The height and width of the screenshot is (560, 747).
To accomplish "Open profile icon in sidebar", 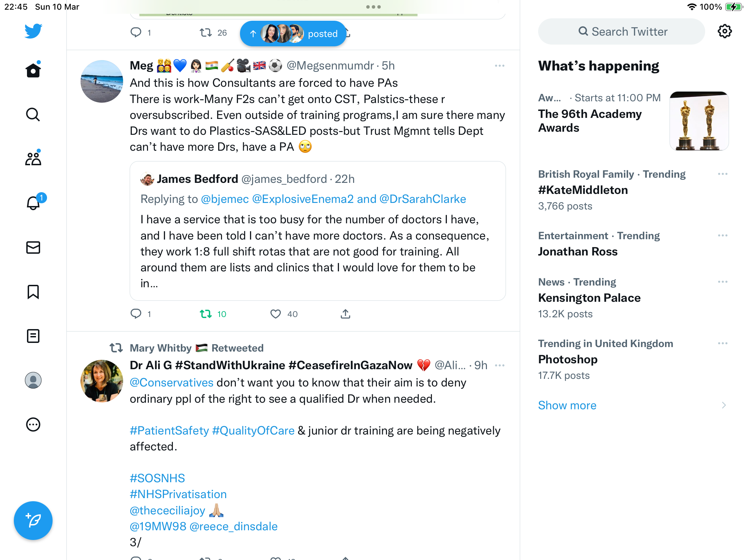I will click(x=33, y=380).
